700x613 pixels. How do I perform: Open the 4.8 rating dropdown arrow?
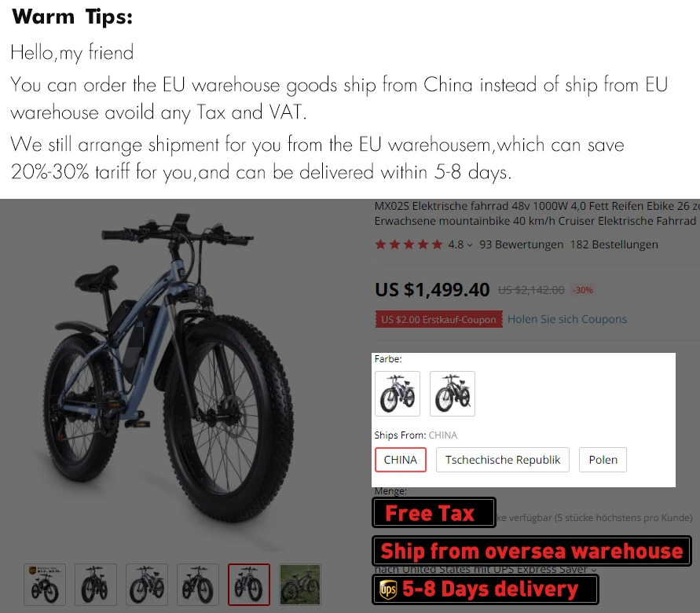tap(470, 245)
